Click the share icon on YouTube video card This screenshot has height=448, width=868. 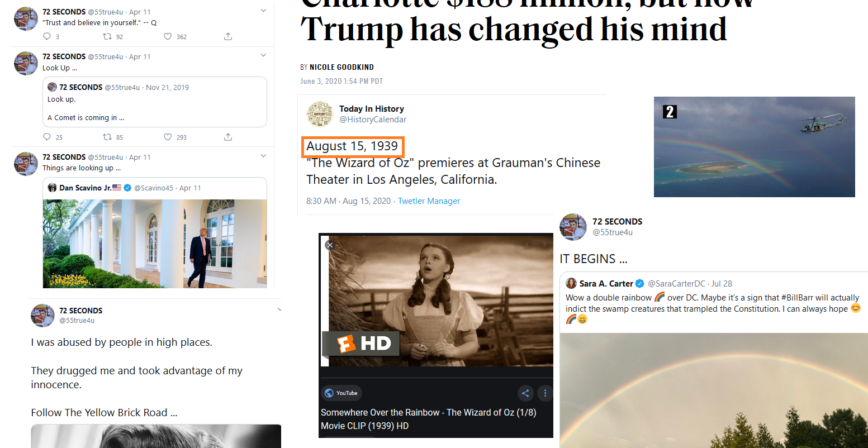tap(525, 393)
